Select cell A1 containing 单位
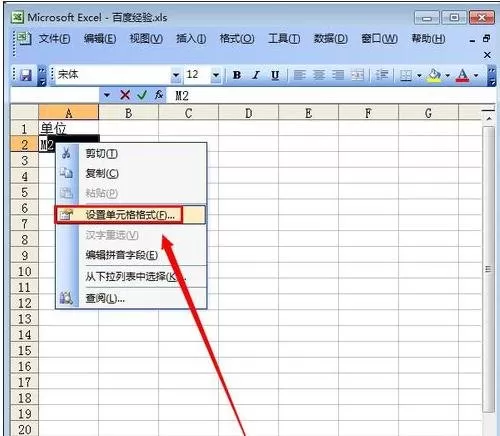Screen dimensions: 500x436 [x=68, y=128]
